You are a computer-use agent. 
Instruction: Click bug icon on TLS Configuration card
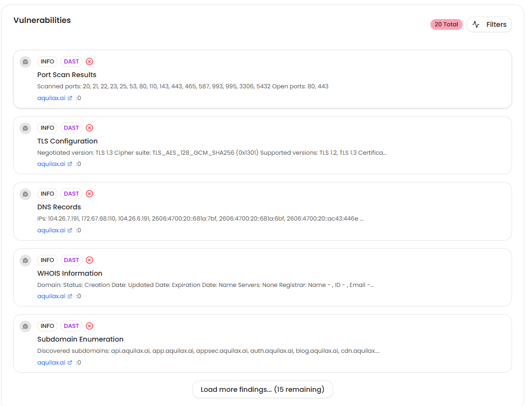25,128
